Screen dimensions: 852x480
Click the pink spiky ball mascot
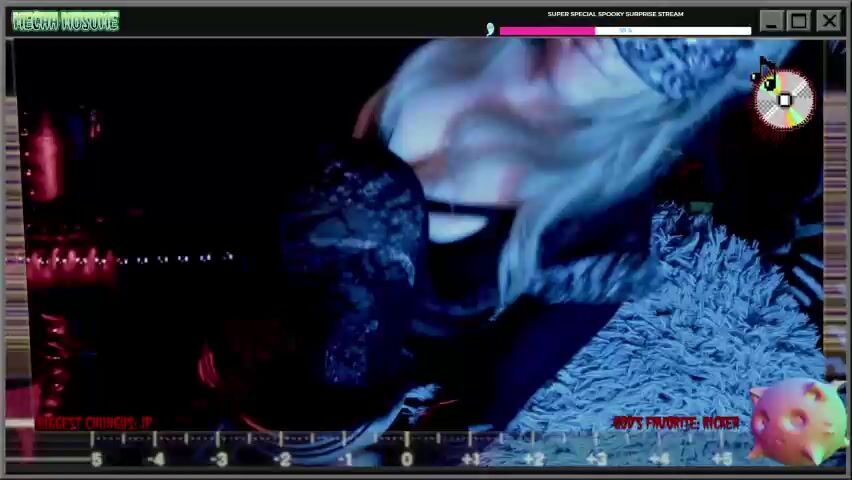pos(797,421)
